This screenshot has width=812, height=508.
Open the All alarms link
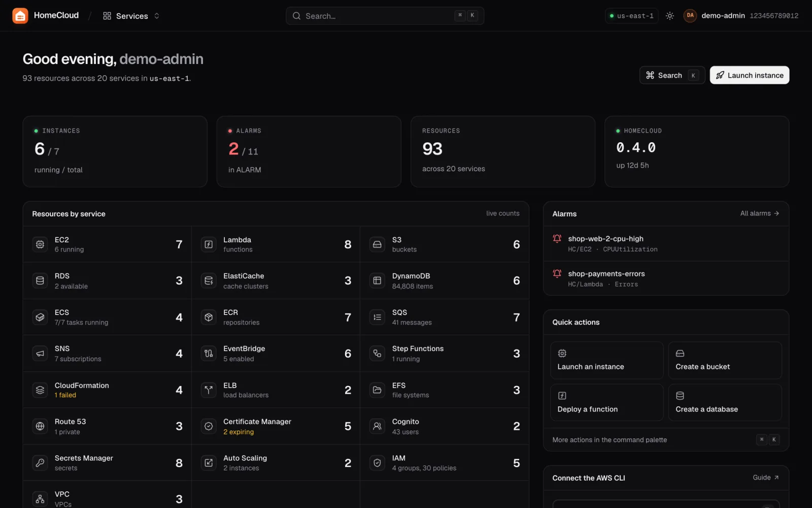point(759,213)
